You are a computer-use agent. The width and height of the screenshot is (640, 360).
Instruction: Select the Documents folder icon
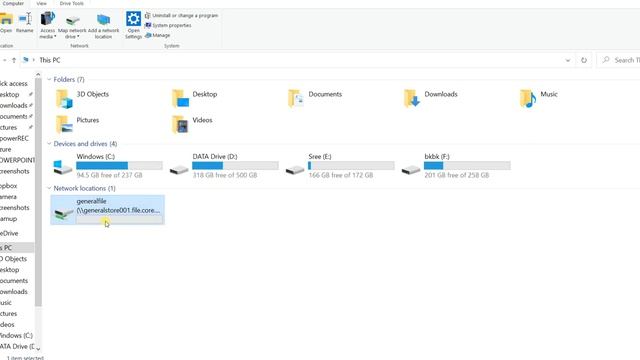296,99
